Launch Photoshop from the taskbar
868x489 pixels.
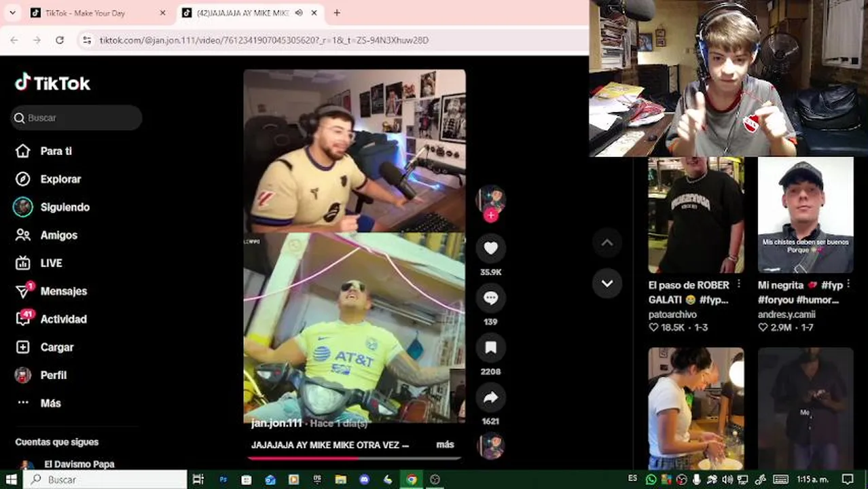tap(223, 479)
